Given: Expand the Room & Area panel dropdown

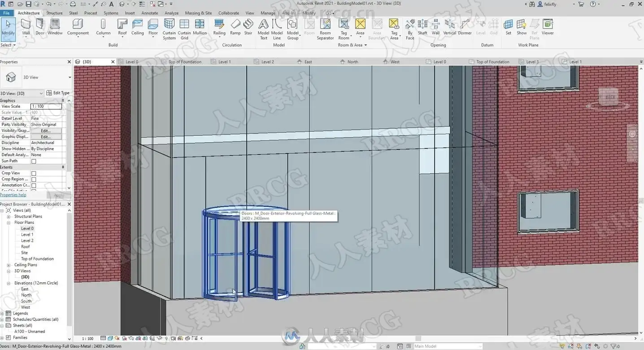Looking at the screenshot, I should (352, 45).
